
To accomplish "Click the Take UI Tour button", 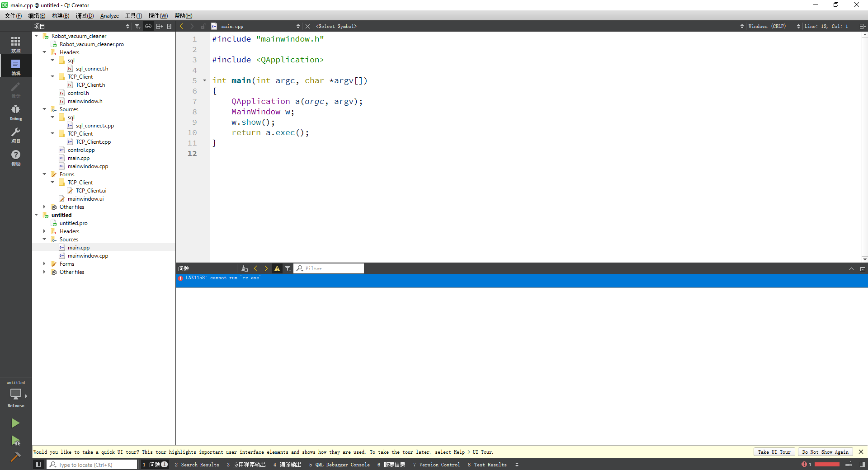I will point(774,452).
